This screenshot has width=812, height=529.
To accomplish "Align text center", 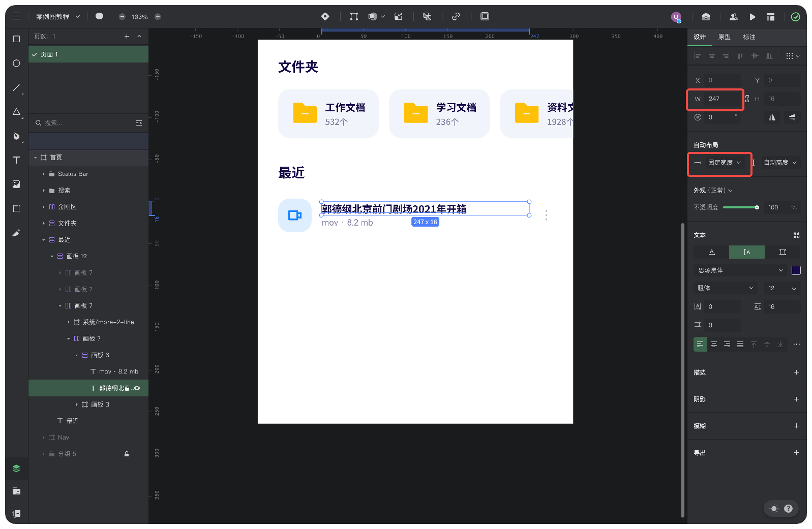I will tap(714, 344).
